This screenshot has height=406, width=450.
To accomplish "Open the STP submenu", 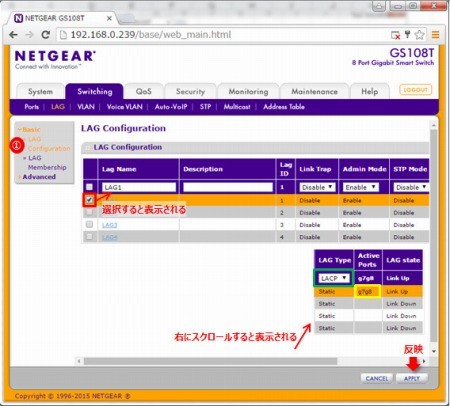I will click(205, 107).
